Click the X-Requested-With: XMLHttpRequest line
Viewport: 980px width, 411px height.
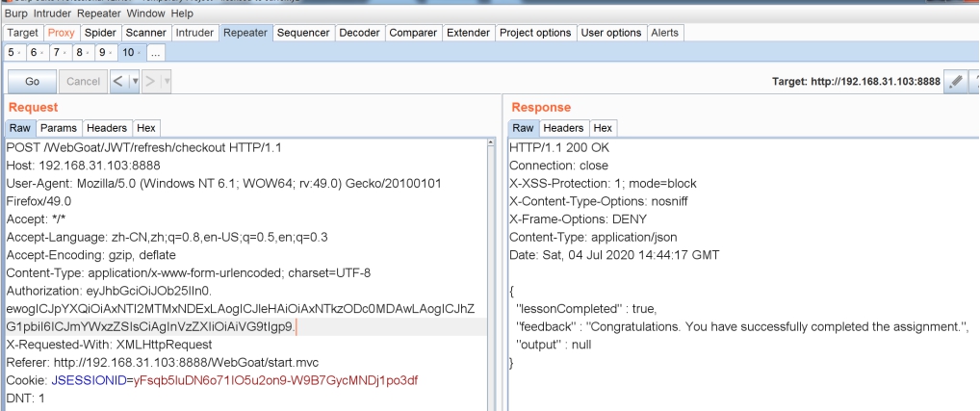[110, 345]
